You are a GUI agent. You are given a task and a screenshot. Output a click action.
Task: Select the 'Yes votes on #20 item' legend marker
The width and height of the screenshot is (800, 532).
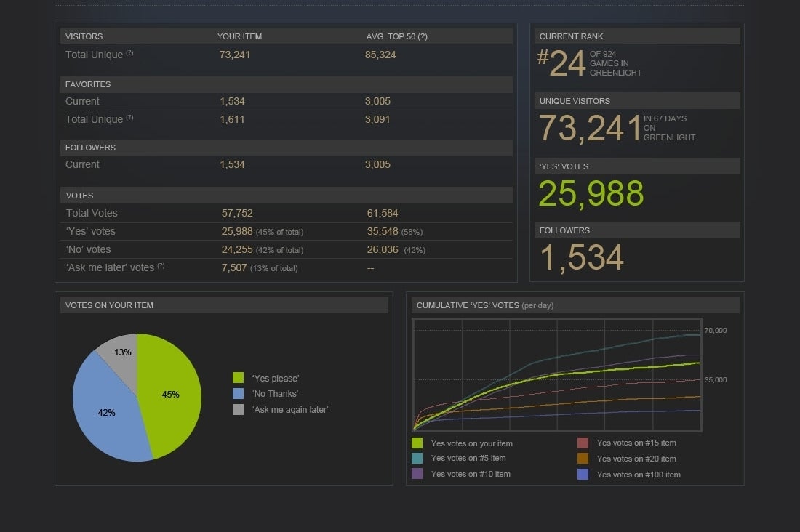pyautogui.click(x=584, y=458)
